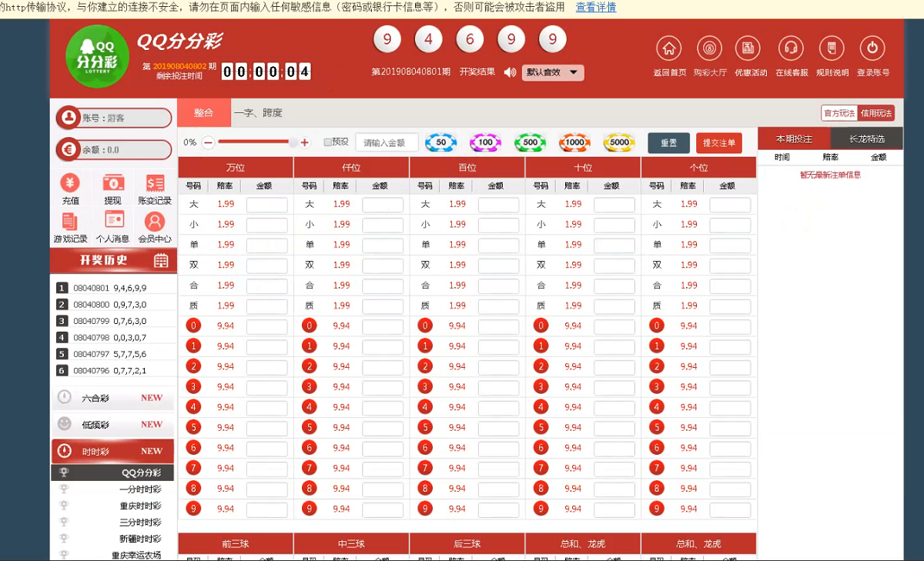Switch to 信用玩法 play mode

(x=876, y=113)
